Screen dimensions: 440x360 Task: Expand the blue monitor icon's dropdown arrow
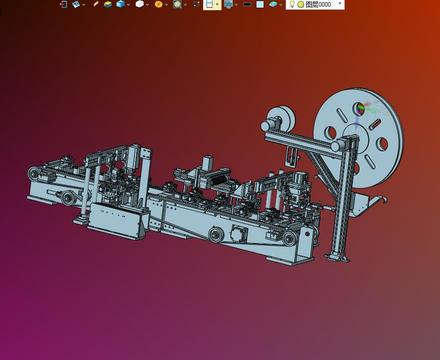(236, 5)
